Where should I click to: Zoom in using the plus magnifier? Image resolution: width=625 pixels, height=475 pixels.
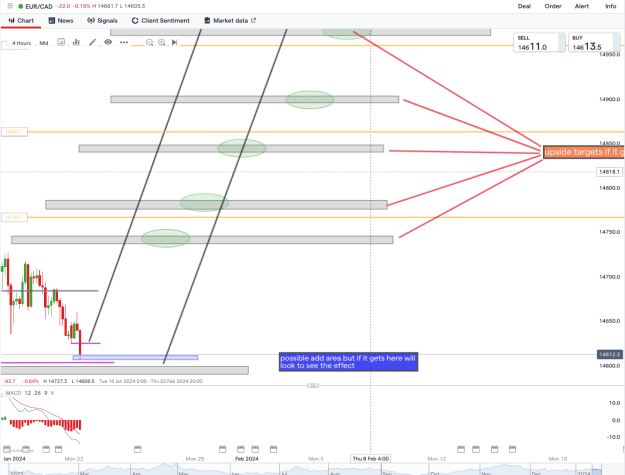162,42
